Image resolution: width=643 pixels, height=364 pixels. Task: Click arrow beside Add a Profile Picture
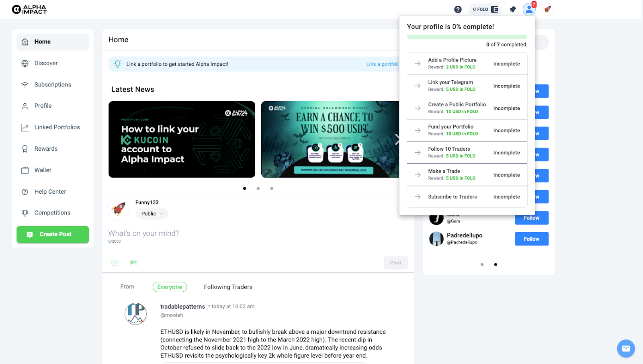418,64
